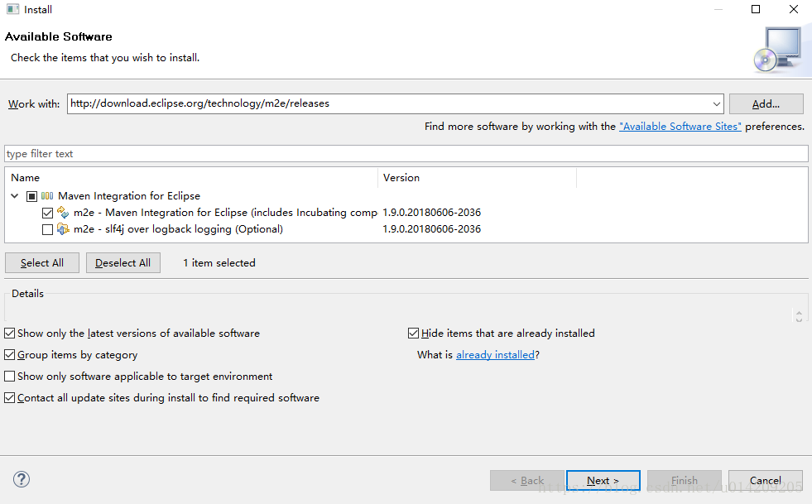812x504 pixels.
Task: Open the Available Software Sites link
Action: (680, 127)
